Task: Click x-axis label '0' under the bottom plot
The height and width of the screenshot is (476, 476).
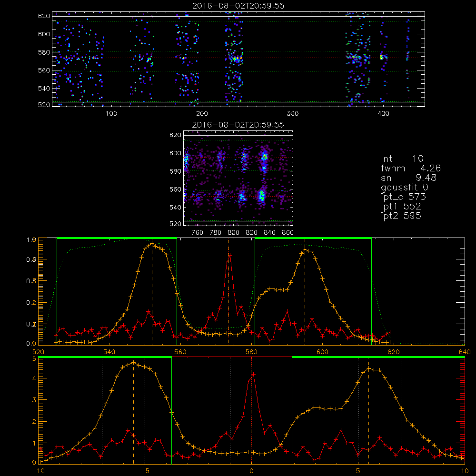Action: click(x=251, y=471)
